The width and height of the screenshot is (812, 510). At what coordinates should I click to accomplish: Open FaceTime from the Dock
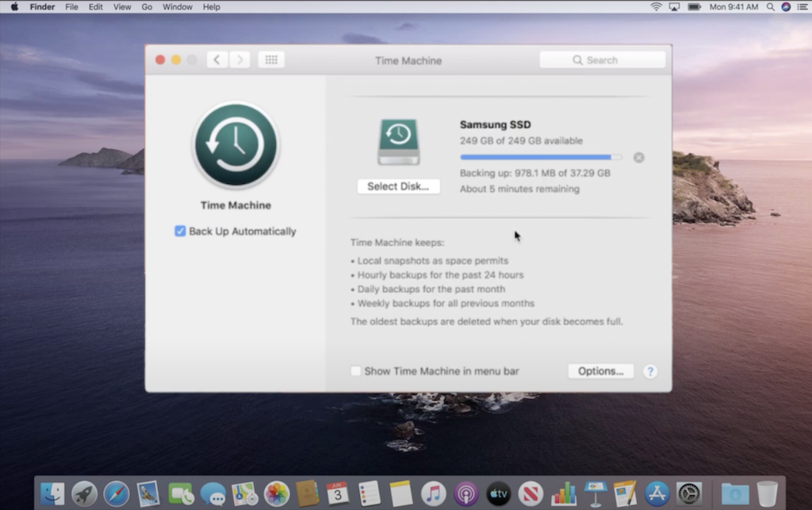(x=181, y=493)
